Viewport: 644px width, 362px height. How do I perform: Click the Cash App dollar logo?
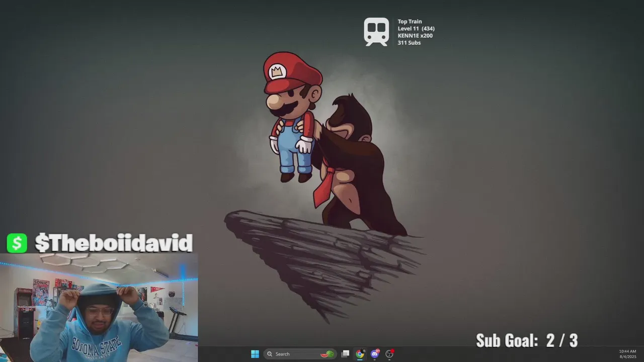17,243
